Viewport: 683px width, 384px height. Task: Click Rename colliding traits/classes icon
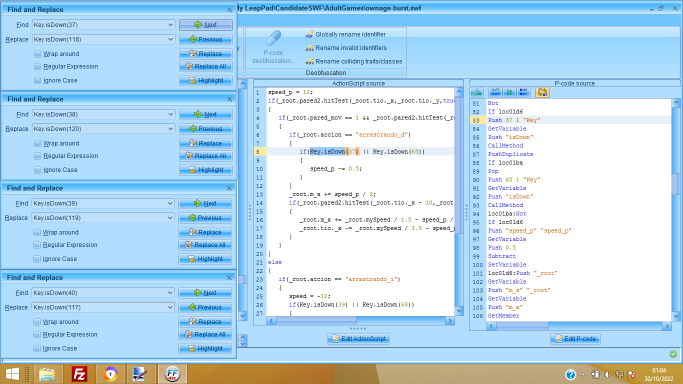point(309,61)
